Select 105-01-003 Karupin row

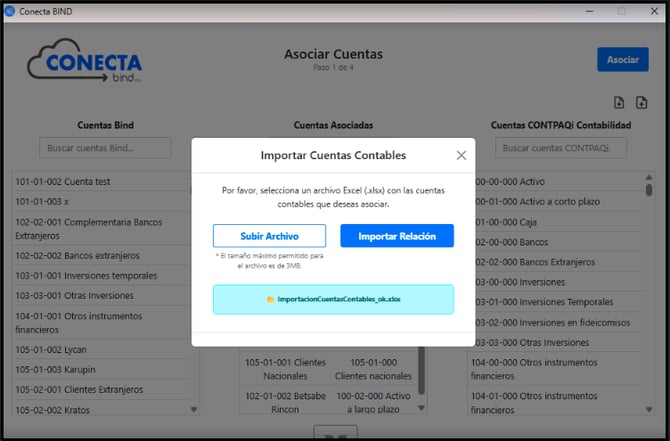(101, 370)
